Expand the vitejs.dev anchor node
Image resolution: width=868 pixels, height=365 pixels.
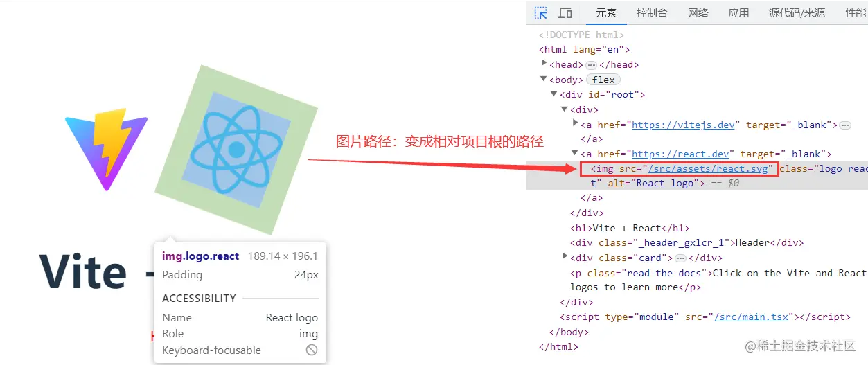pyautogui.click(x=575, y=124)
